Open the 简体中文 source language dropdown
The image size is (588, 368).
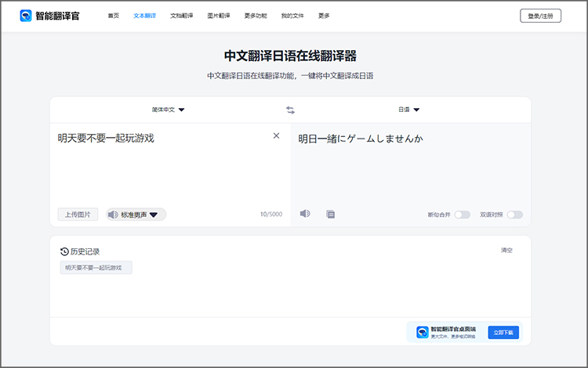(168, 110)
